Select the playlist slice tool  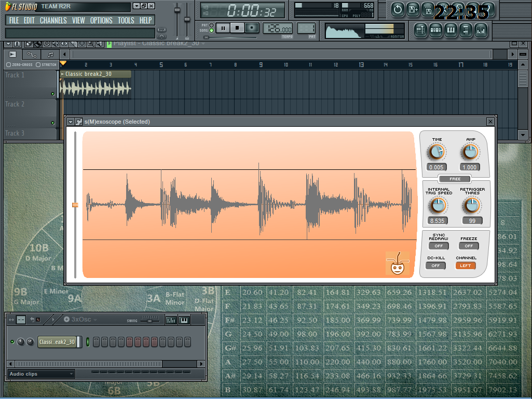point(73,44)
